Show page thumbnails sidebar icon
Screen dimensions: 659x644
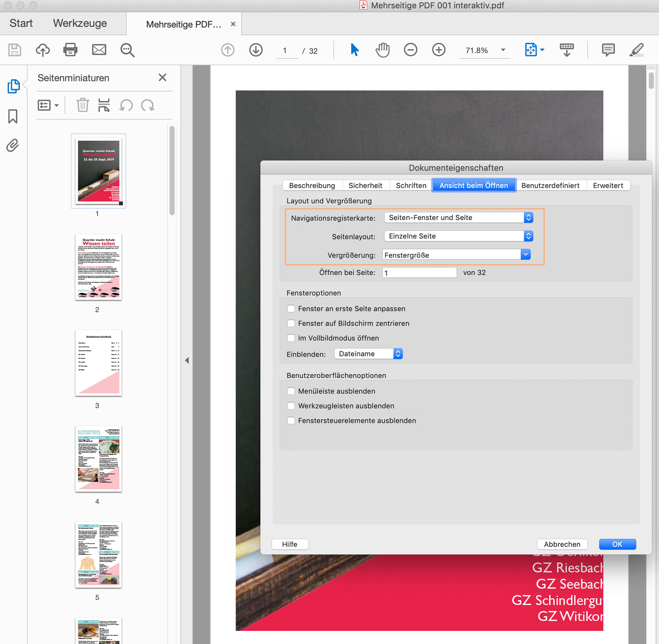coord(13,86)
